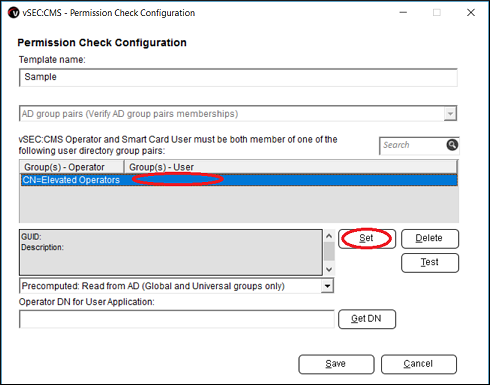Click the Set button
Image resolution: width=490 pixels, height=385 pixels.
(367, 238)
